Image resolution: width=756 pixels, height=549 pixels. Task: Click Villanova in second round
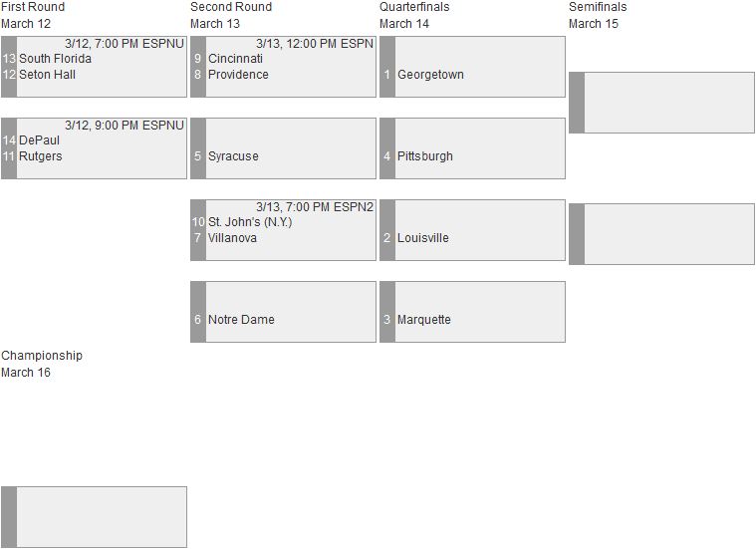click(x=232, y=238)
